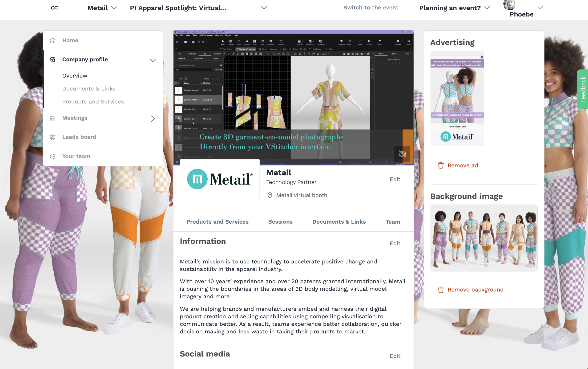
Task: Click Switch to the event link
Action: click(x=371, y=8)
